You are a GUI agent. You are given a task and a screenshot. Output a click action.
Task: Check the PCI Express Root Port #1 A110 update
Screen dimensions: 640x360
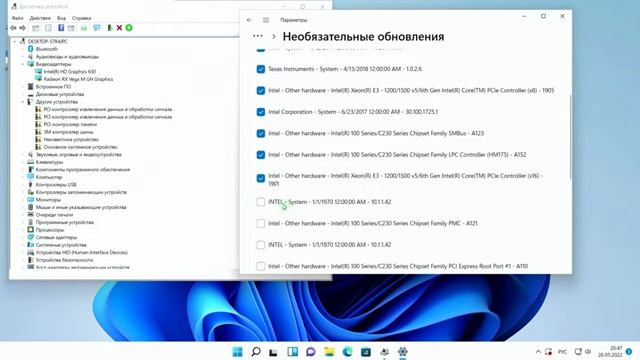[x=261, y=266]
